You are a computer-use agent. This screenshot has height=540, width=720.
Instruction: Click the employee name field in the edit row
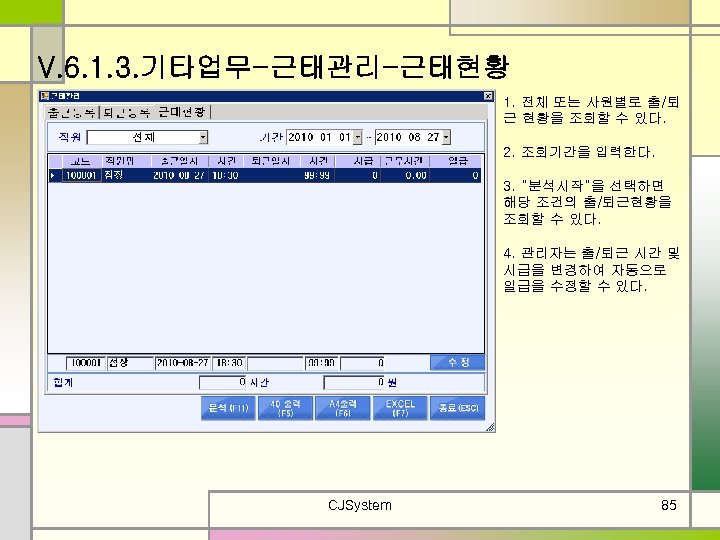130,363
